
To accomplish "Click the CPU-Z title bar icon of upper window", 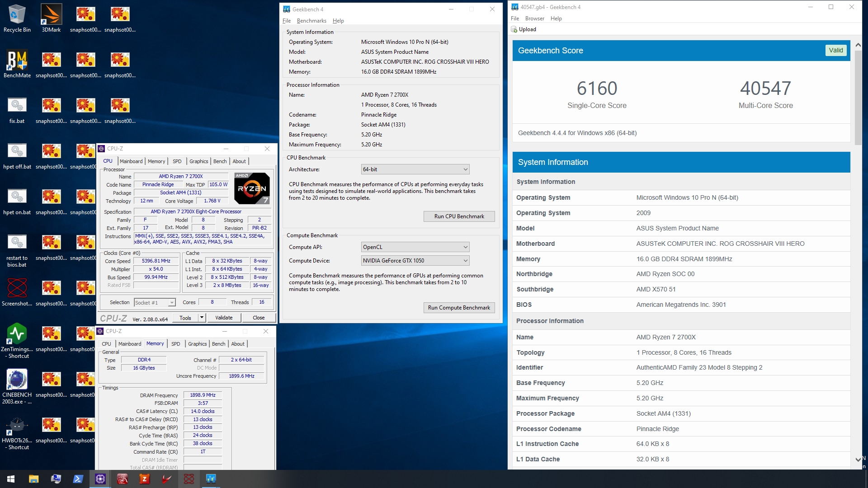I will [x=101, y=149].
